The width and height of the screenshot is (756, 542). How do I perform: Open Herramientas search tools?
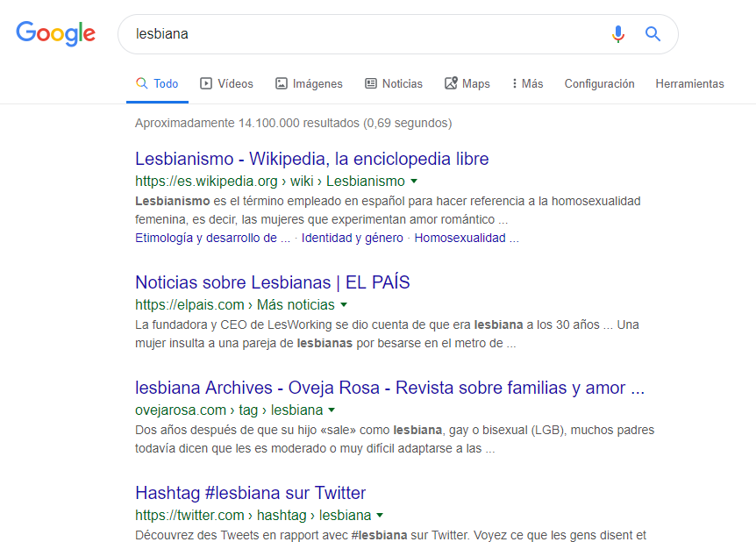click(x=689, y=84)
